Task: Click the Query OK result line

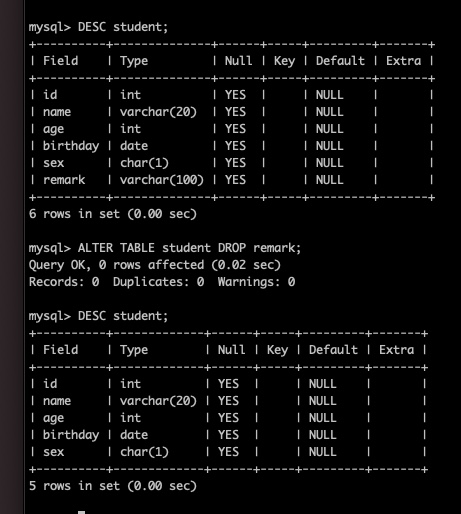Action: [x=155, y=265]
